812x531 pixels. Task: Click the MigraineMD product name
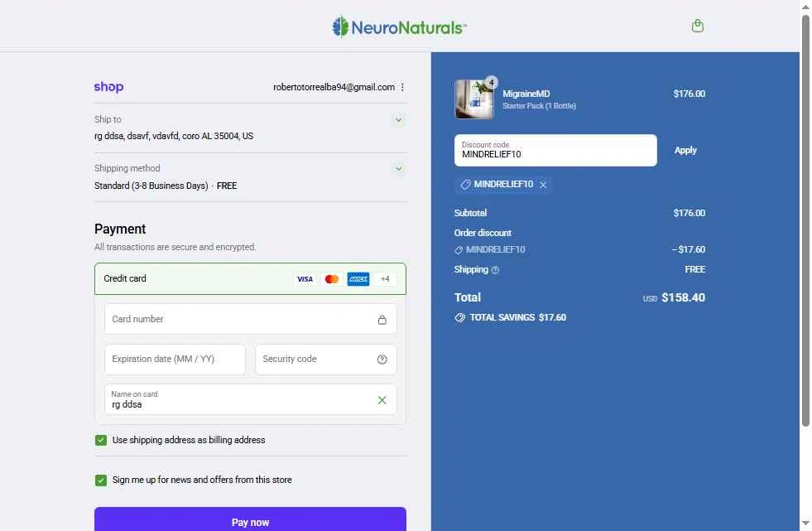coord(526,94)
